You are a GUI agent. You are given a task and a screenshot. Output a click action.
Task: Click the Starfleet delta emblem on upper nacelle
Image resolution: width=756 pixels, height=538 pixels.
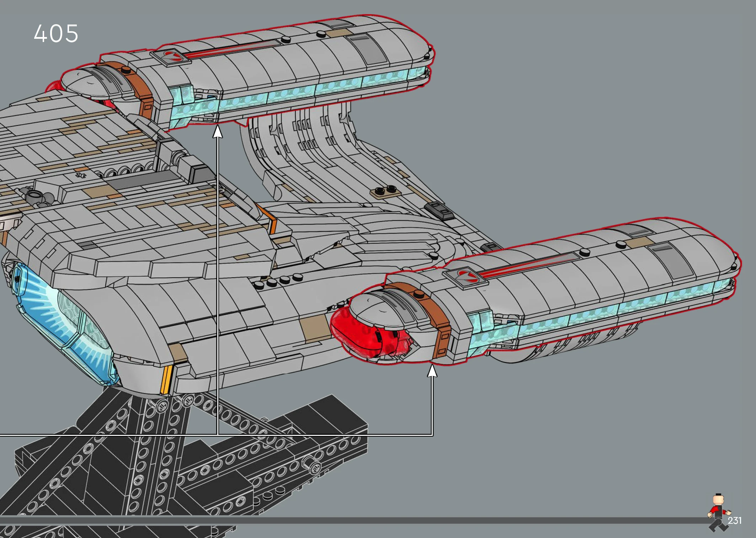[x=172, y=57]
